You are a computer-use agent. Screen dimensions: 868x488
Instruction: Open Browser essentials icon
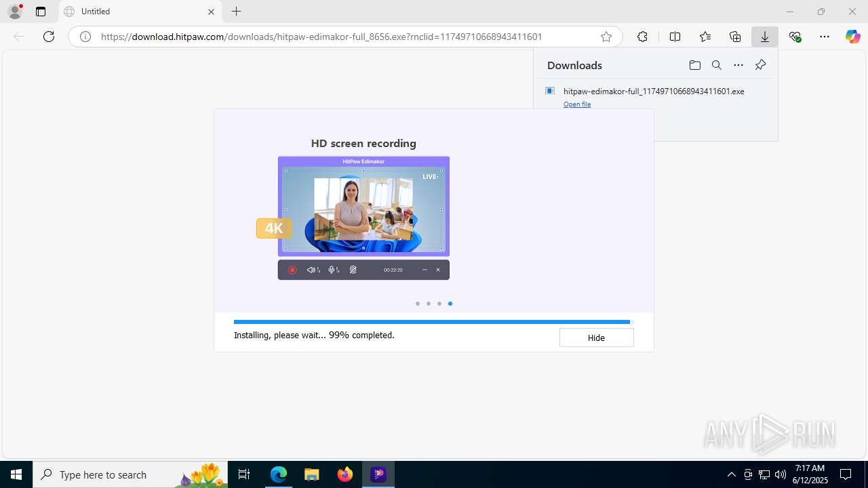(795, 37)
